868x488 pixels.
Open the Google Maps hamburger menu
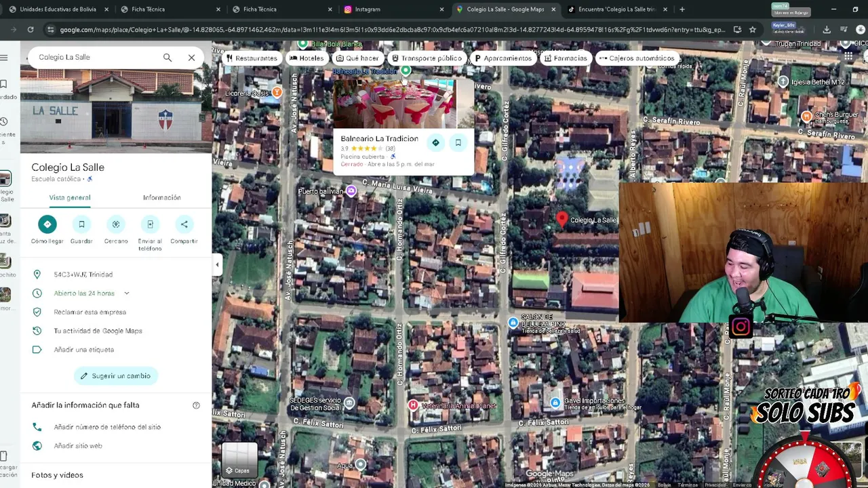click(4, 58)
